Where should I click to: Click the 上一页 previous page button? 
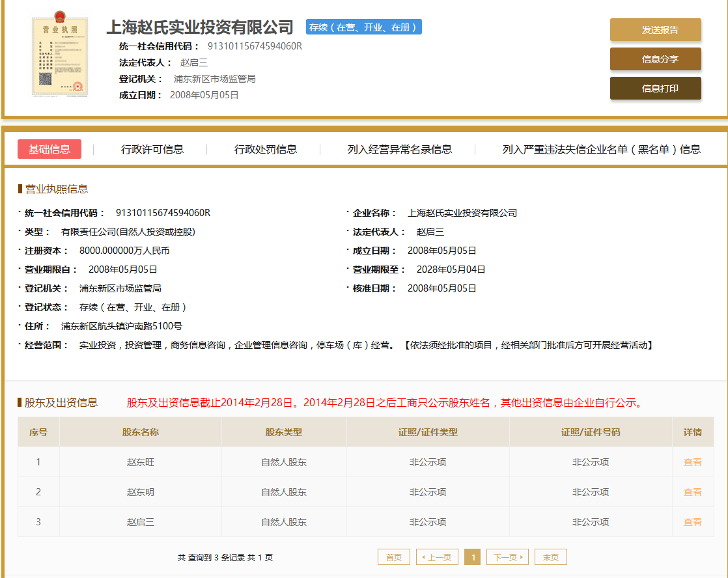coord(437,557)
